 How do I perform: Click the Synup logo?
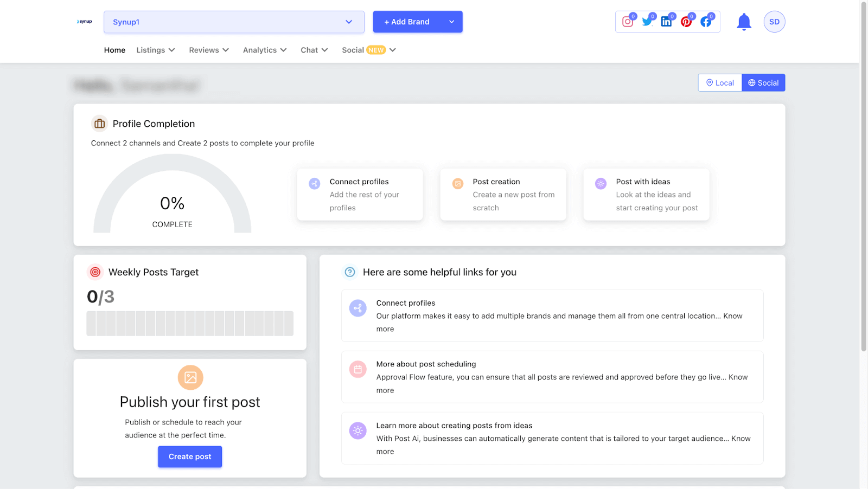[85, 22]
